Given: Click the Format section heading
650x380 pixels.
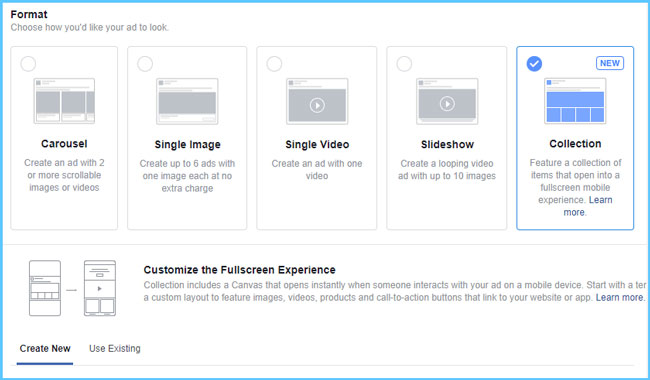Looking at the screenshot, I should point(29,15).
